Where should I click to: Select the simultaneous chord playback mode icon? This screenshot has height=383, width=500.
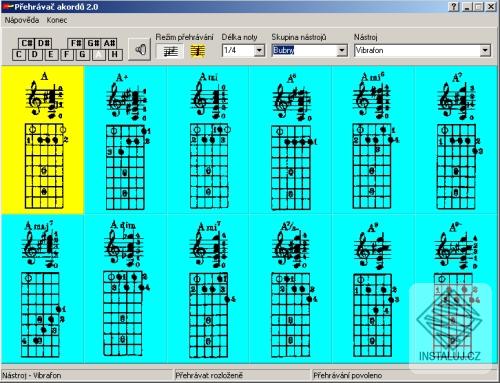(197, 51)
